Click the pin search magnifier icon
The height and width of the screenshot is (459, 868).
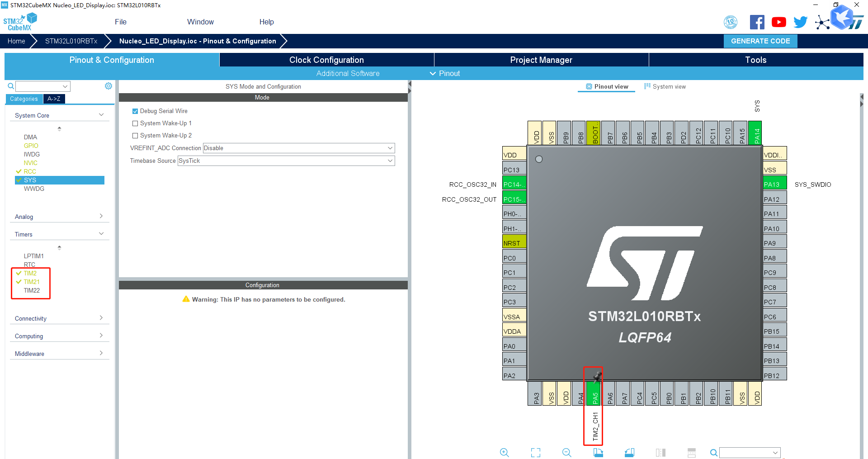point(713,453)
